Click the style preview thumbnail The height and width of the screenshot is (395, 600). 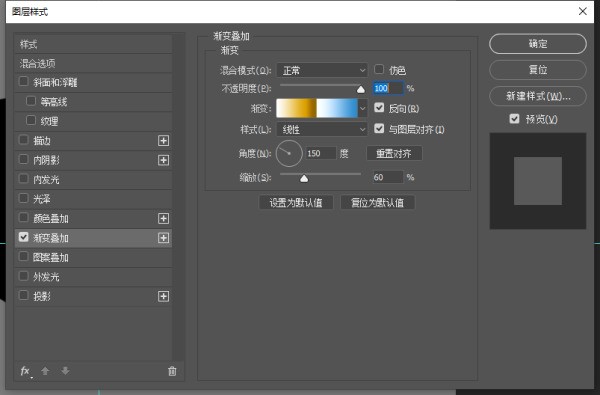point(538,181)
